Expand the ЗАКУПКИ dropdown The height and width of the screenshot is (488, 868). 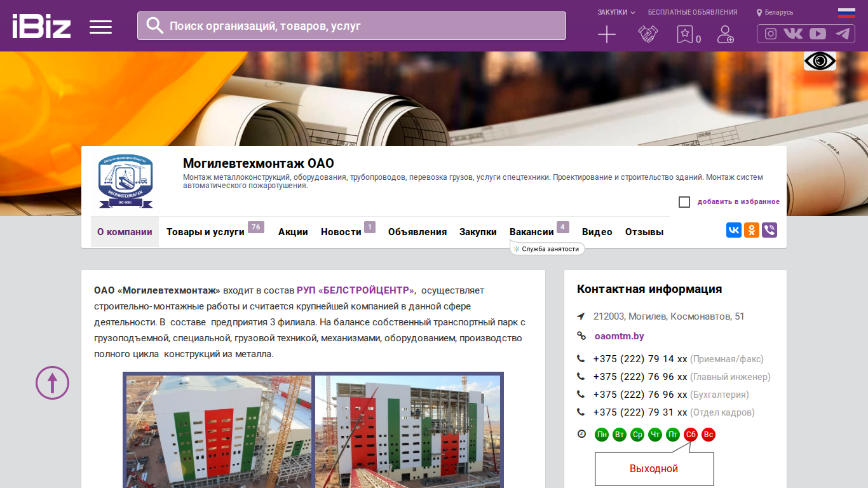(616, 12)
